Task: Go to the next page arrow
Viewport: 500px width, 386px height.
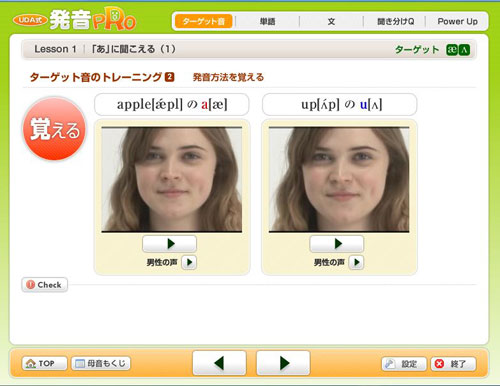Action: click(283, 363)
